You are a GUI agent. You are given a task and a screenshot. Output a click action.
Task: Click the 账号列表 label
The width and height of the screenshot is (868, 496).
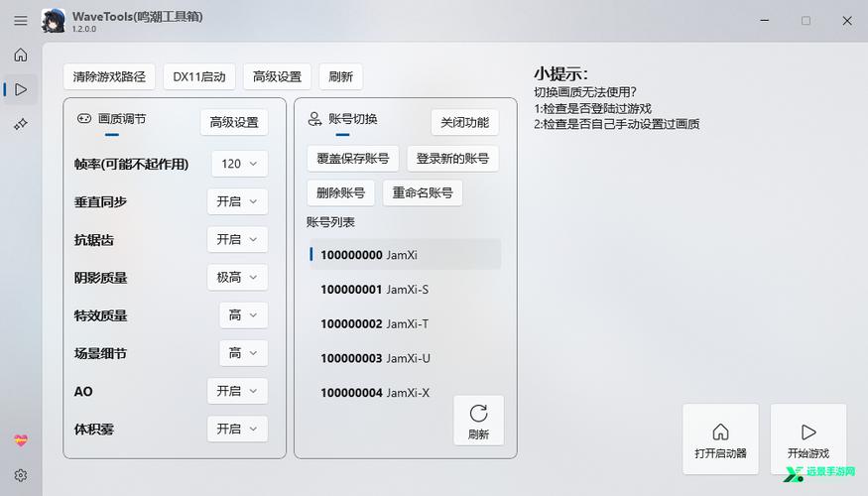(330, 222)
